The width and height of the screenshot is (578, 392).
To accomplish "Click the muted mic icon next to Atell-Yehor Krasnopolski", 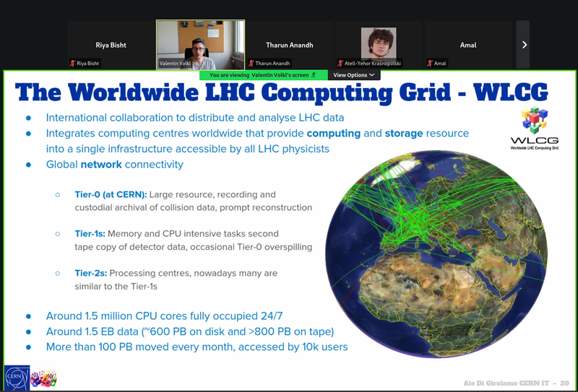I will pyautogui.click(x=340, y=64).
